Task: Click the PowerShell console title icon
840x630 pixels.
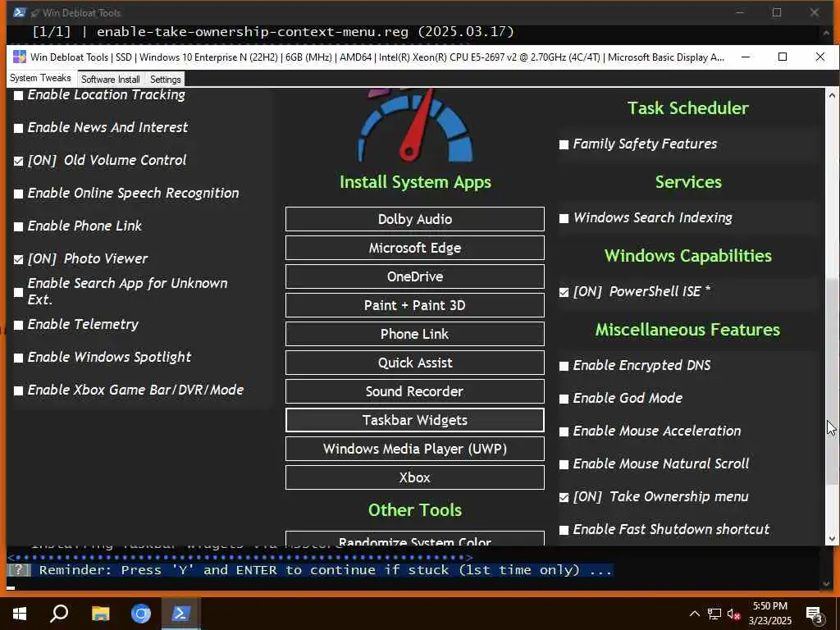Action: click(x=20, y=12)
